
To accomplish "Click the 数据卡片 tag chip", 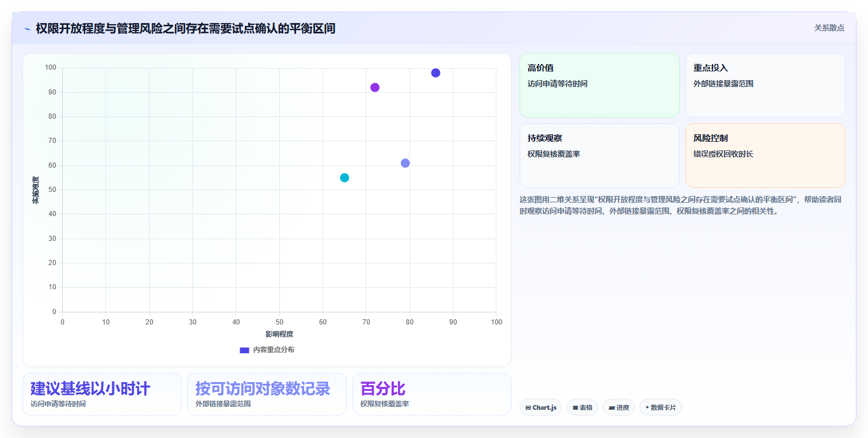I will tap(661, 407).
